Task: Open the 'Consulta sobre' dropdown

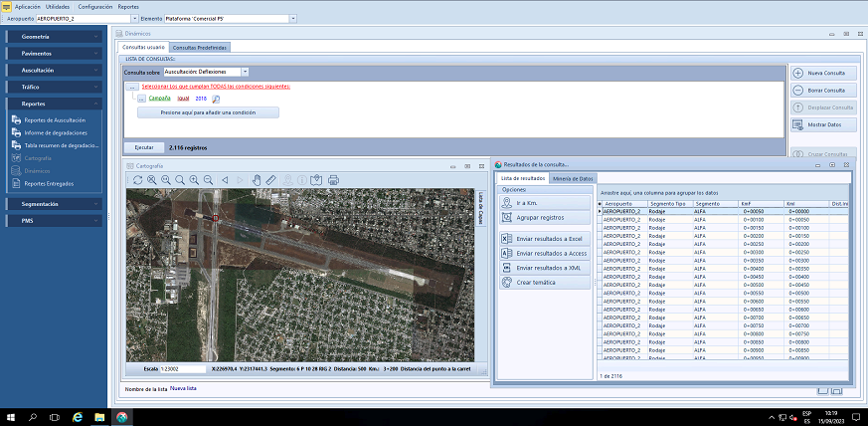Action: (245, 72)
